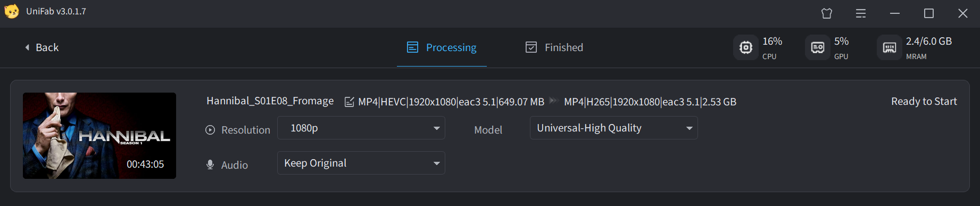This screenshot has height=206, width=980.
Task: Switch to the Finished tab
Action: (x=554, y=47)
